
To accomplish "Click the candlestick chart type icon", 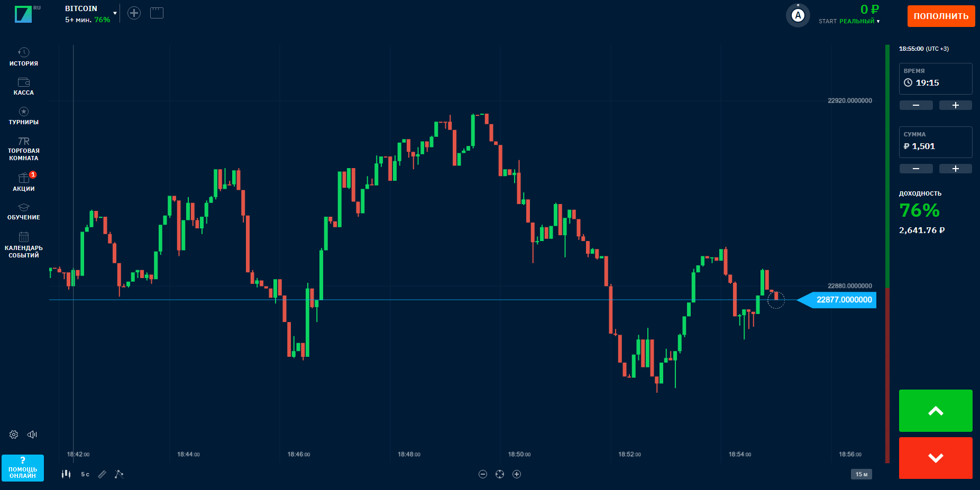I will tap(66, 474).
